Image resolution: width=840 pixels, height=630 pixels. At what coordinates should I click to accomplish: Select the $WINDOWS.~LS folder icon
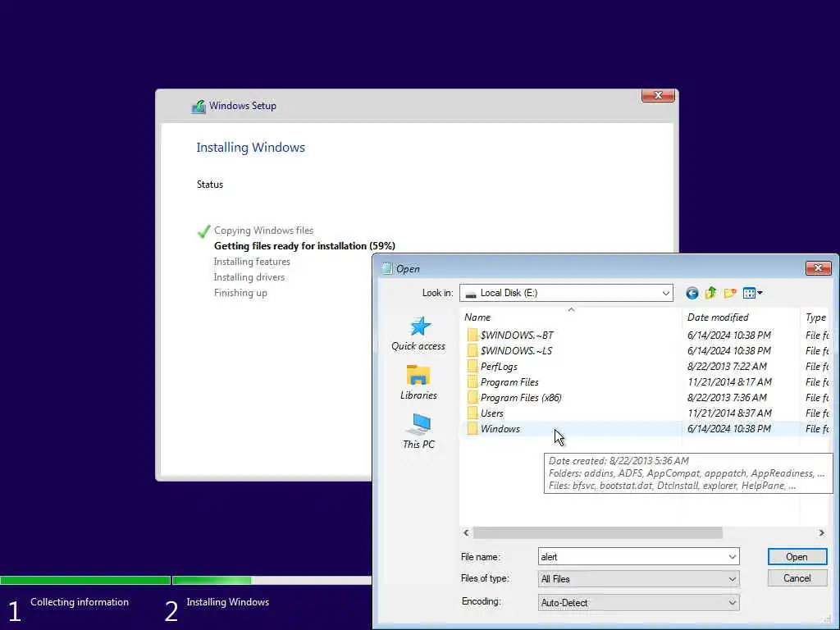[472, 351]
